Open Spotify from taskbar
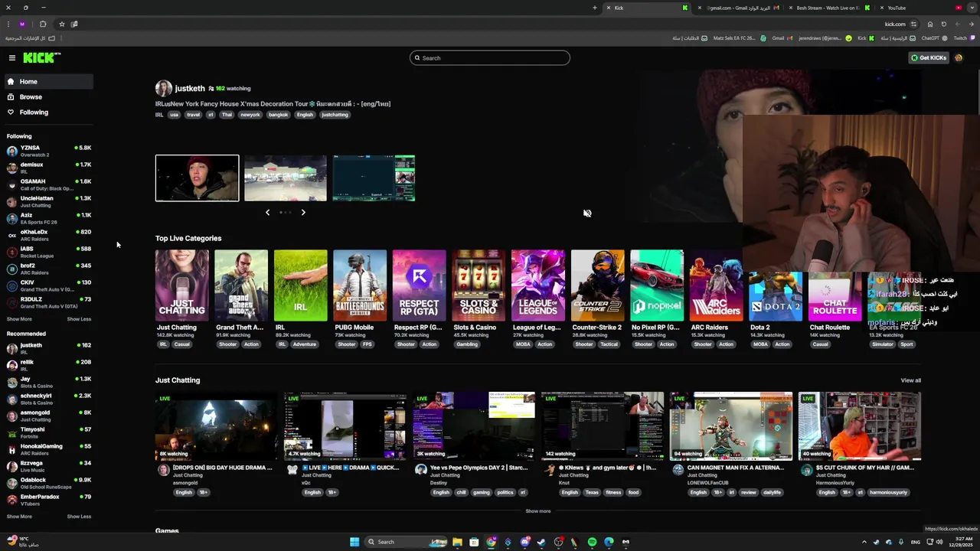 (592, 542)
